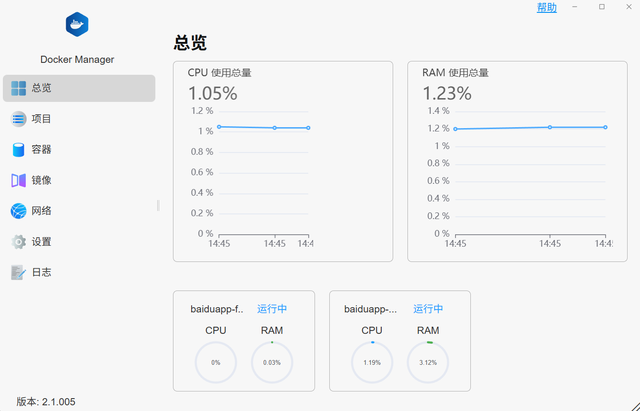Click the 3.12% RAM gauge circle
Screen dimensions: 640x411
[428, 362]
